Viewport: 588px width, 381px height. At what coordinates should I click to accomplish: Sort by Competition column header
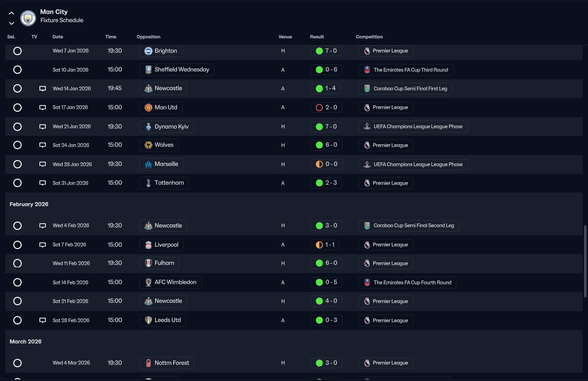pos(369,37)
